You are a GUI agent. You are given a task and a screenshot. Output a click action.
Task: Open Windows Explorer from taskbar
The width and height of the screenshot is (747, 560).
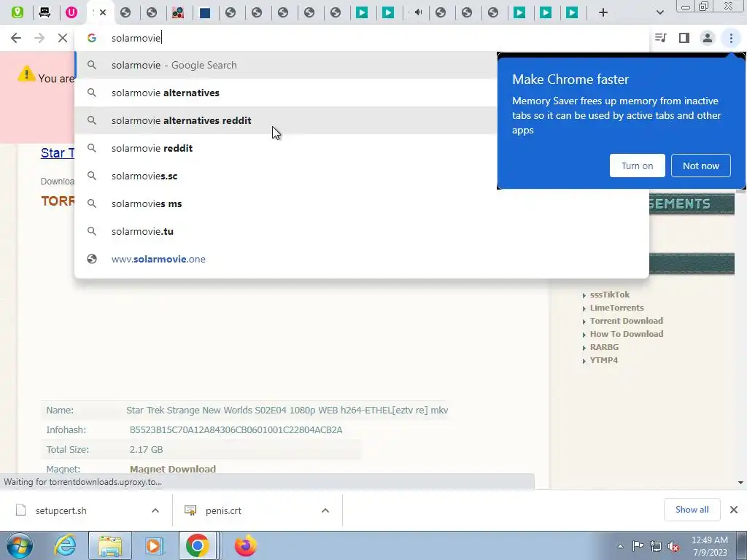tap(110, 545)
